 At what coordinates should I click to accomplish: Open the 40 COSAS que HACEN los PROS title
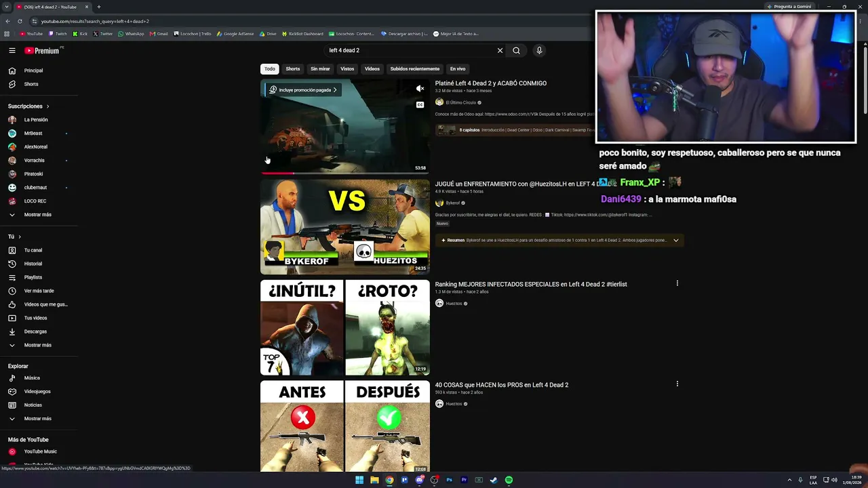[502, 385]
